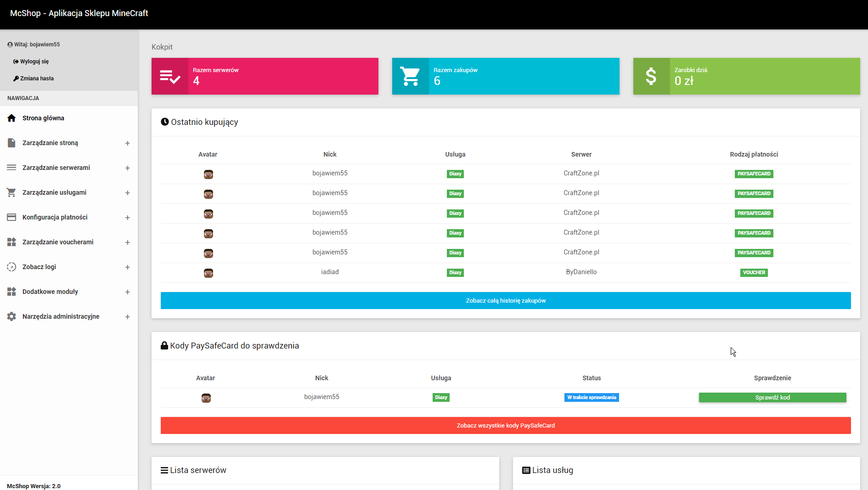The image size is (868, 490).
Task: Open the Strona główna navigation item
Action: click(43, 118)
